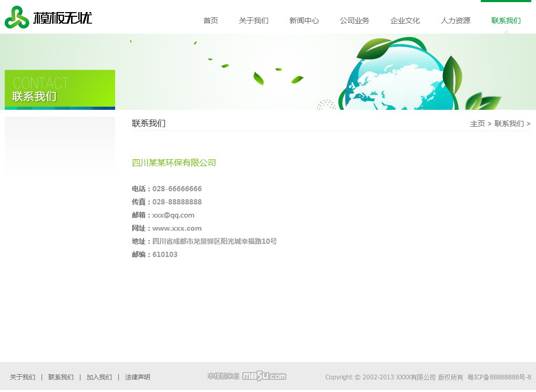Click the green CONTACT 联系我们 banner block
The width and height of the screenshot is (536, 392).
click(60, 89)
